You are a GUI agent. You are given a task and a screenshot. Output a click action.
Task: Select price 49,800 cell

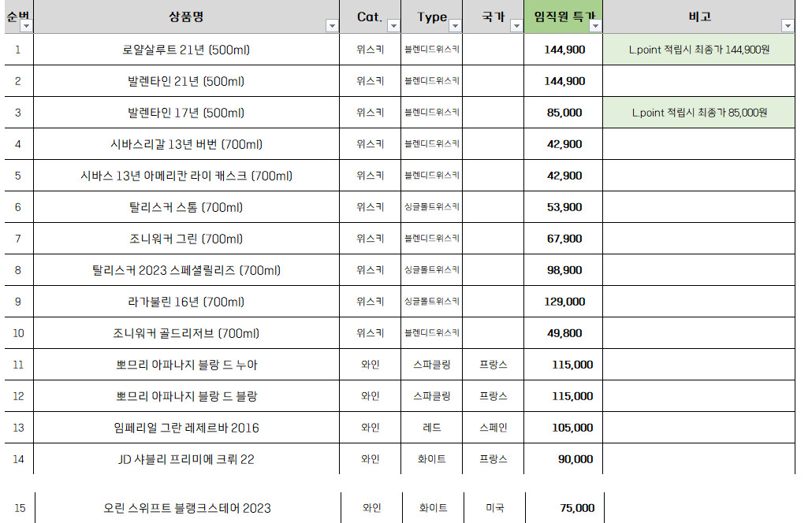coord(564,333)
